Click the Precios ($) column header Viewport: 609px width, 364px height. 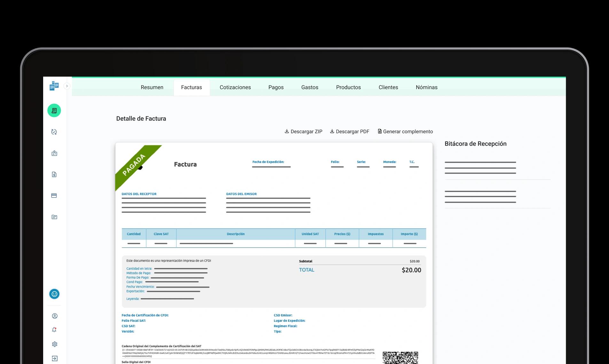342,234
